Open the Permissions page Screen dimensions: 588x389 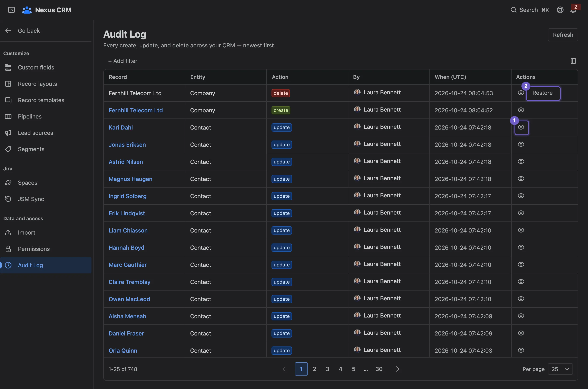click(x=46, y=249)
